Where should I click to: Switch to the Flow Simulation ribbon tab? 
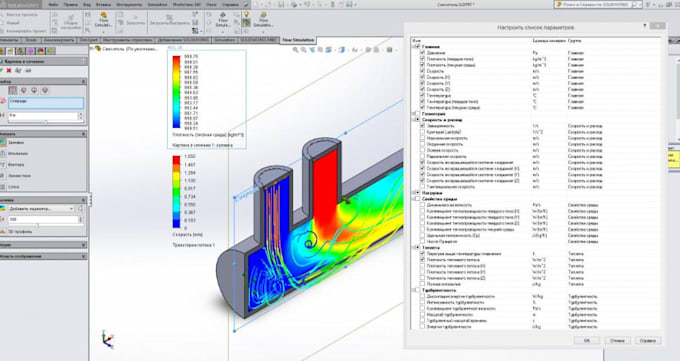point(298,40)
